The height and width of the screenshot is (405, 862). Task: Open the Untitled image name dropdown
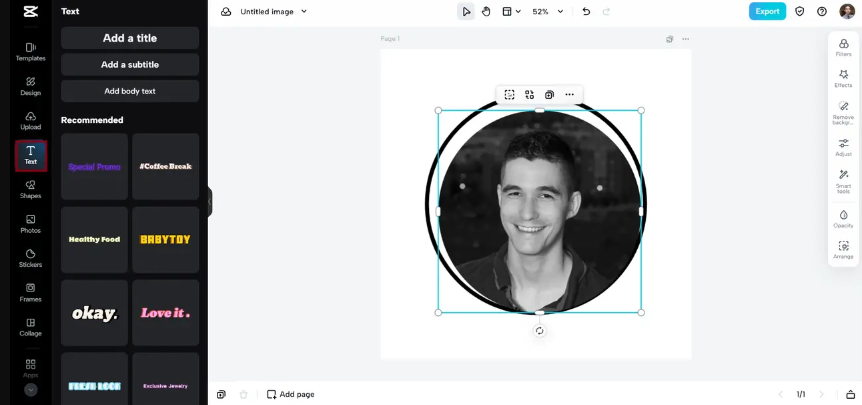tap(273, 12)
